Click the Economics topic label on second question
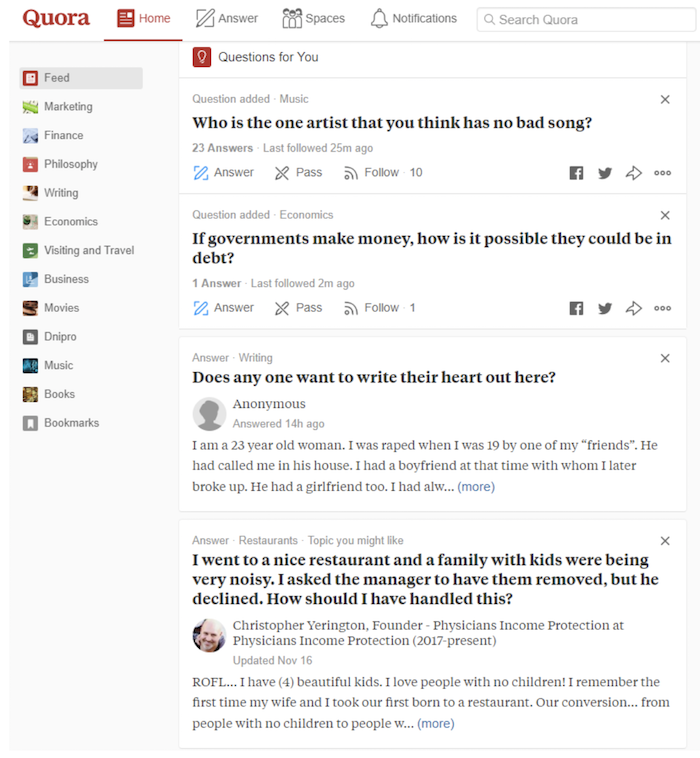 (306, 215)
